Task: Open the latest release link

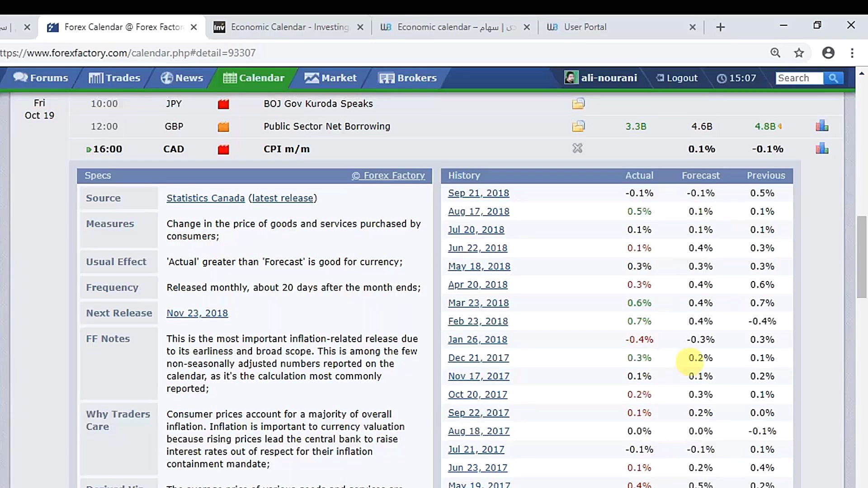Action: point(283,198)
